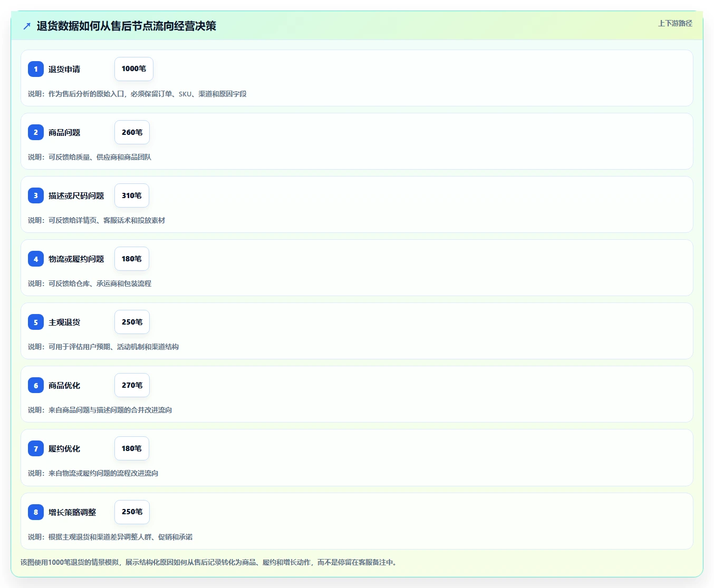Select the 310笔 value chip
This screenshot has height=588, width=714.
132,195
